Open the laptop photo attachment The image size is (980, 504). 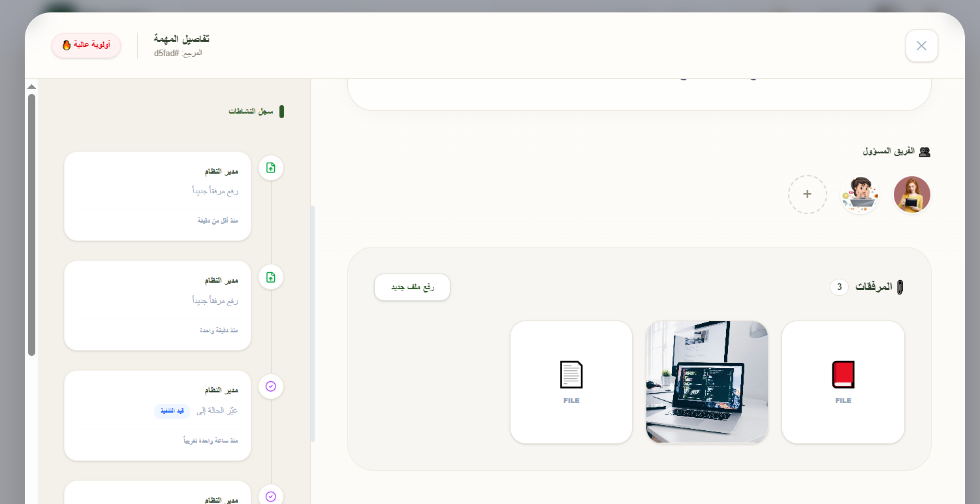point(706,382)
